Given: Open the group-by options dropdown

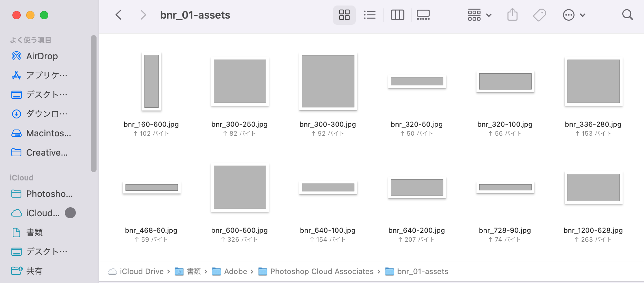Looking at the screenshot, I should coord(480,15).
